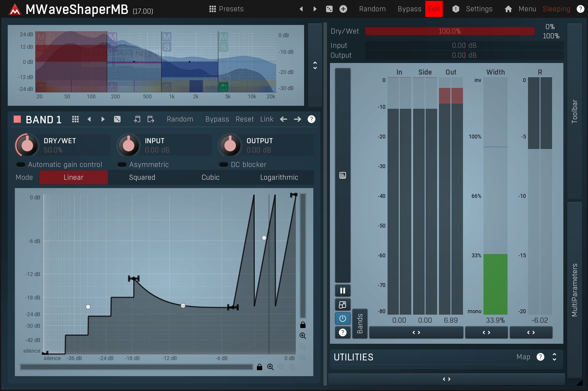Toggle the Asymmetric switch
Image resolution: width=588 pixels, height=391 pixels.
pos(122,165)
